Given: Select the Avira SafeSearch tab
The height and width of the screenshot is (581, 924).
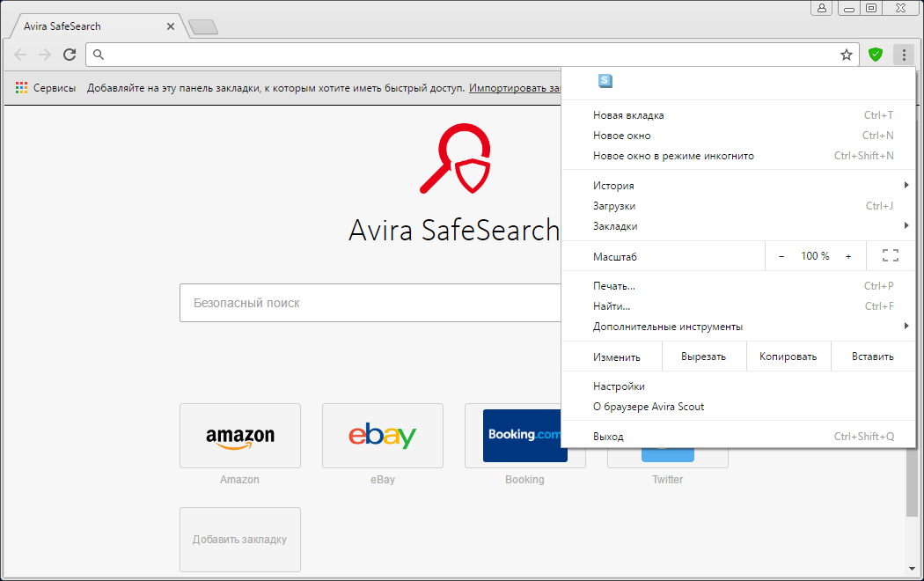Looking at the screenshot, I should point(97,26).
